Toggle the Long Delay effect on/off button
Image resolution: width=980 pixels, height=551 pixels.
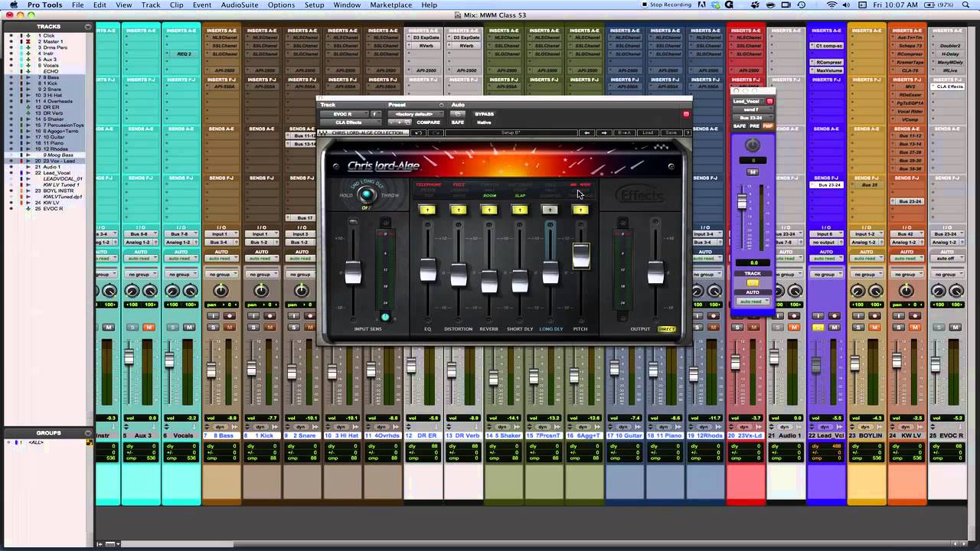tap(550, 210)
